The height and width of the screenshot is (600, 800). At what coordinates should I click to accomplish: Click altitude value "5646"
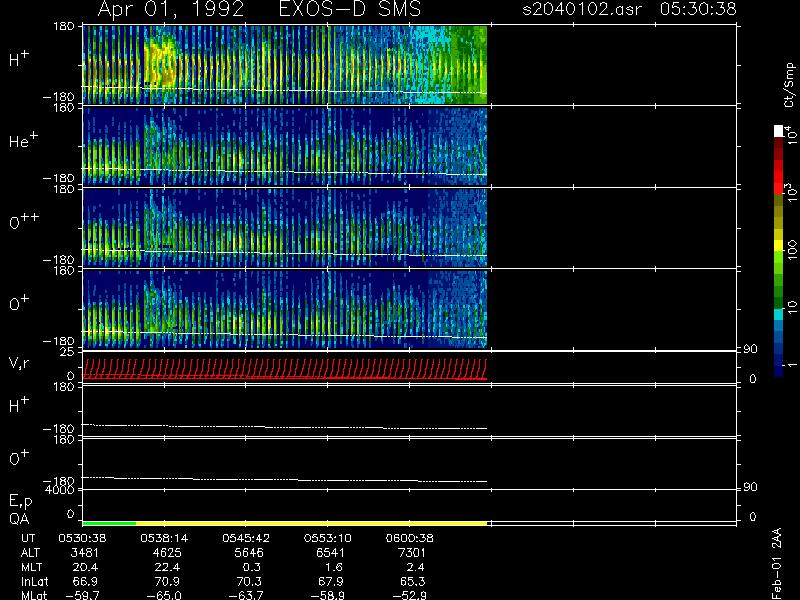tap(248, 553)
